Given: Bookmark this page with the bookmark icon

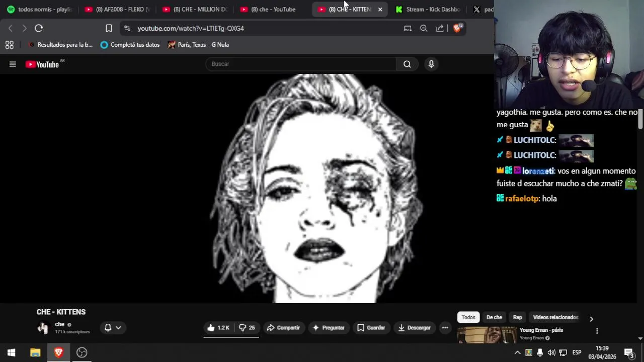Looking at the screenshot, I should [x=109, y=28].
